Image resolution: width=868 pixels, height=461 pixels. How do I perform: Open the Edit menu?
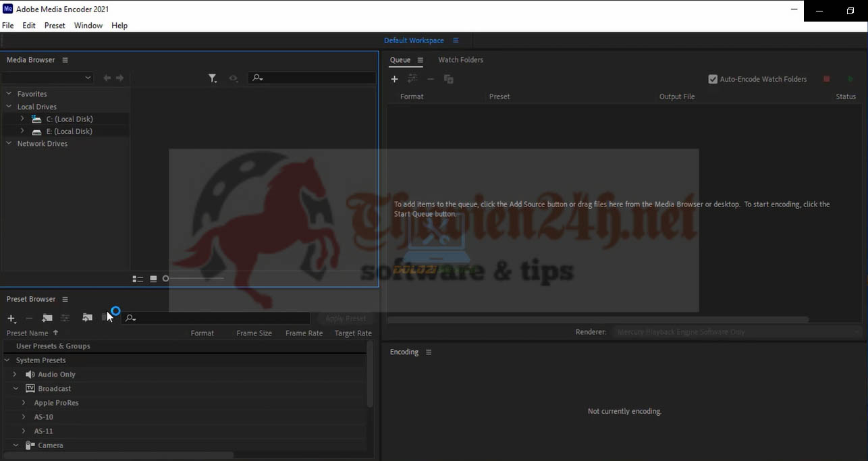tap(29, 26)
